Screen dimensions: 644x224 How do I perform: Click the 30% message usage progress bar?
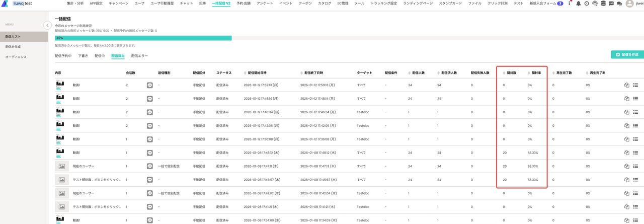(143, 38)
